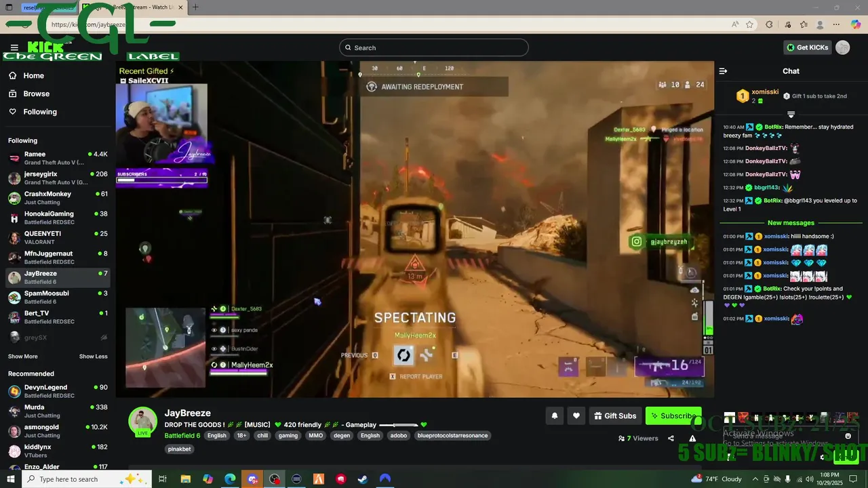This screenshot has width=868, height=488.
Task: Click the Kick search field
Action: (434, 47)
